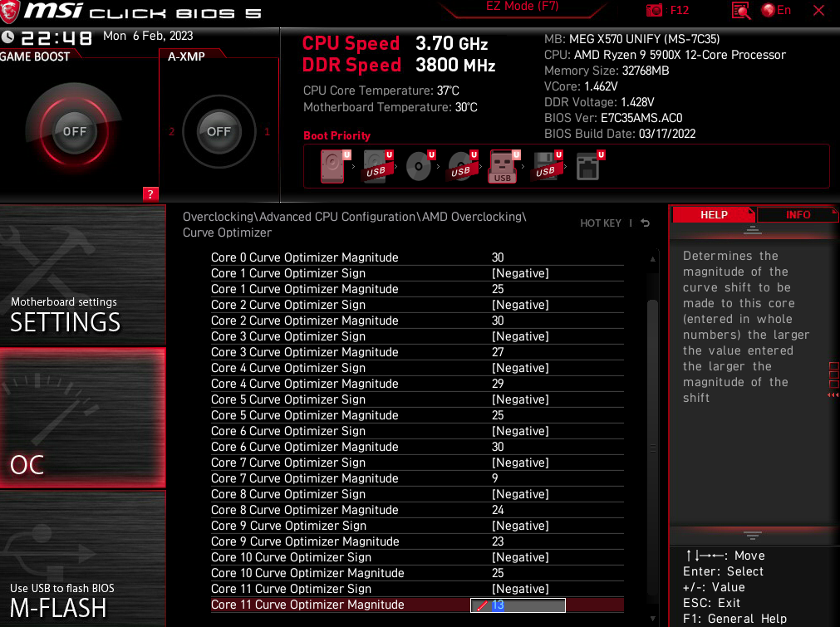Select the USB CD/DVD boot device icon
This screenshot has width=840, height=627.
(462, 167)
